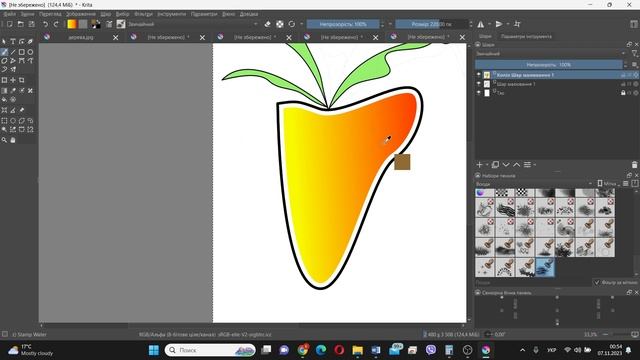640x360 pixels.
Task: Select the Fill bucket tool
Action: click(x=4, y=99)
